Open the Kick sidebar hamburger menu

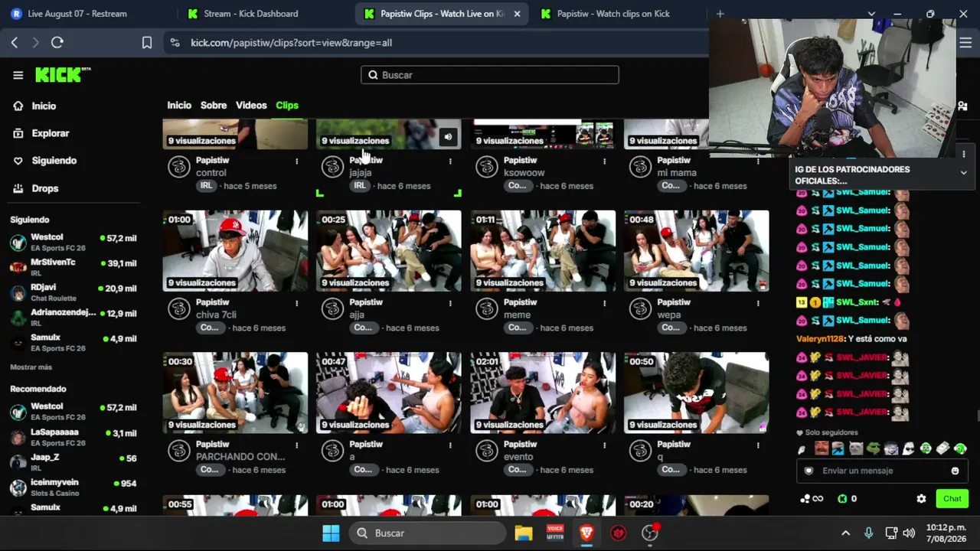[18, 75]
